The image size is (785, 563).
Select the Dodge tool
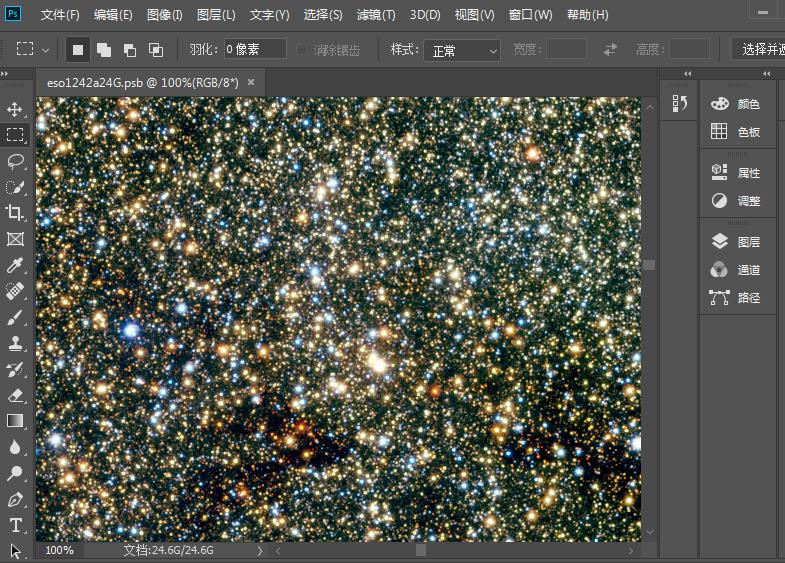(x=15, y=473)
